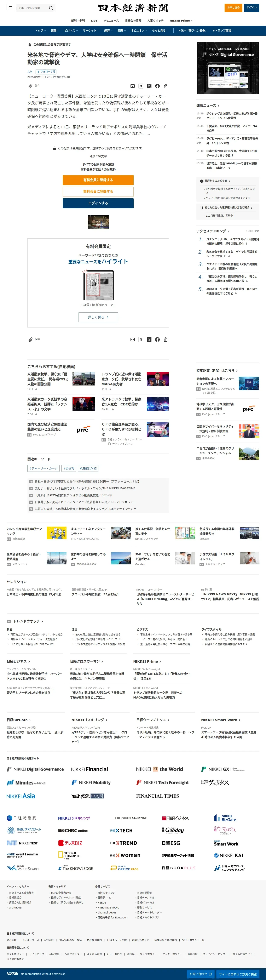Screen dimensions: 266x980
Task: Click the 有料会員に登録する button
Action: click(98, 180)
